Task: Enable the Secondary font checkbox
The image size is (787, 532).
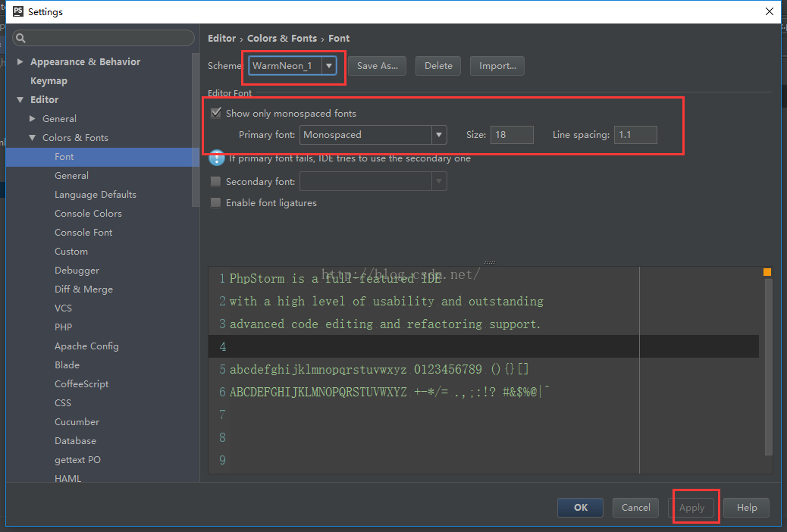Action: pyautogui.click(x=216, y=181)
